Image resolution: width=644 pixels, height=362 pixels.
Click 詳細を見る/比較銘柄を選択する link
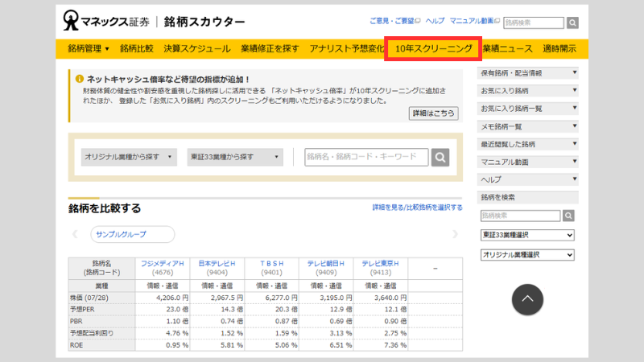417,208
